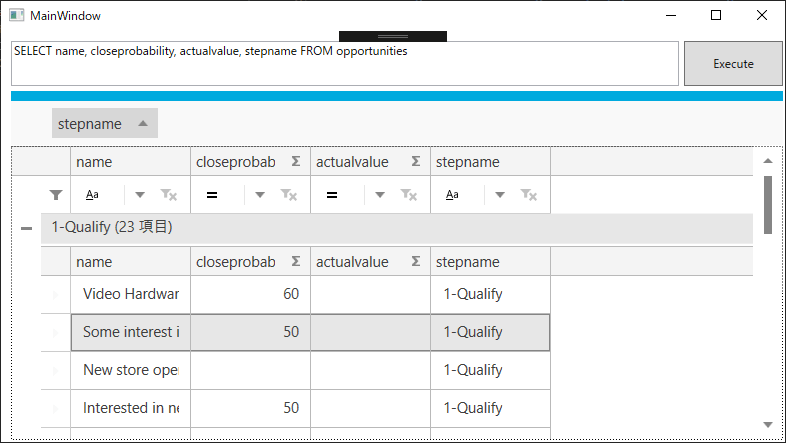Clear the name column filter
This screenshot has height=444, width=786.
pos(168,195)
